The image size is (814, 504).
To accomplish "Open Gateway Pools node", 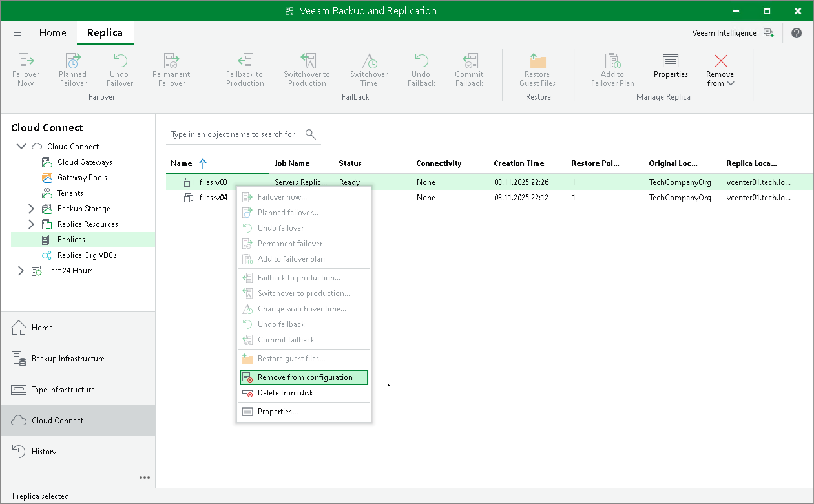I will point(82,178).
